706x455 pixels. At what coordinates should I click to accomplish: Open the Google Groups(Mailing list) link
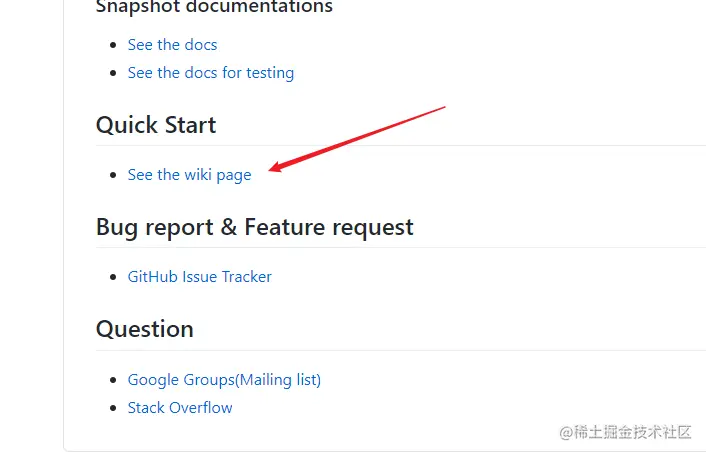click(224, 380)
